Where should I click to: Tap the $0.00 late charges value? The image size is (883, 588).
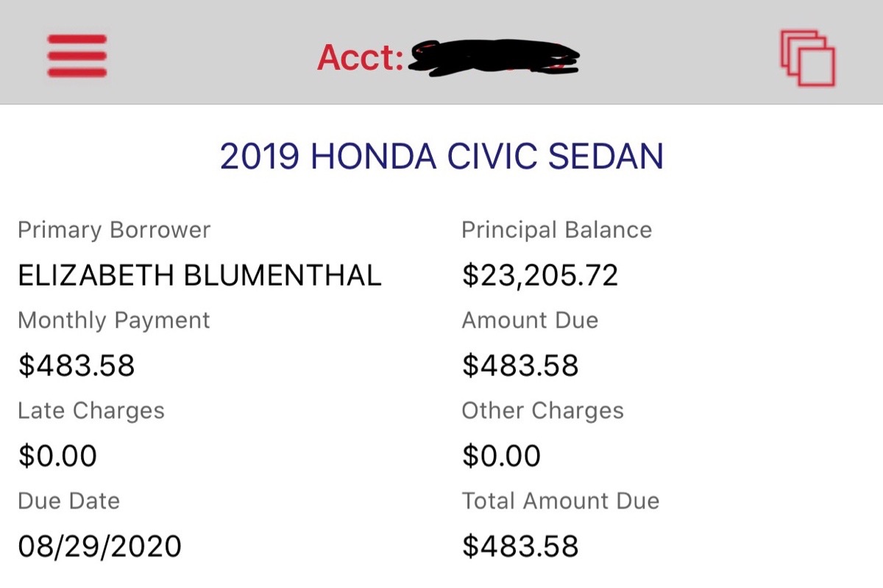[57, 456]
